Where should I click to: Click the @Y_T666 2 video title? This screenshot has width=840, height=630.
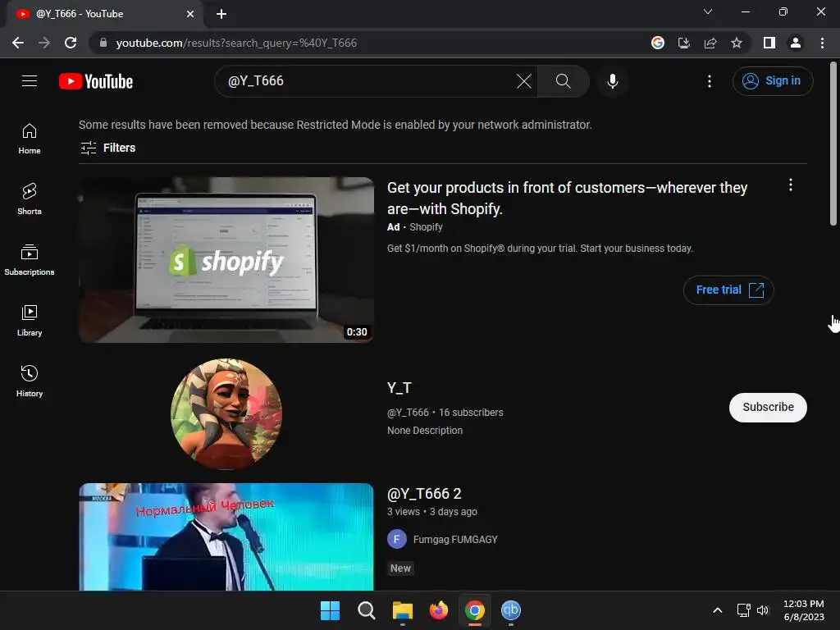coord(424,493)
